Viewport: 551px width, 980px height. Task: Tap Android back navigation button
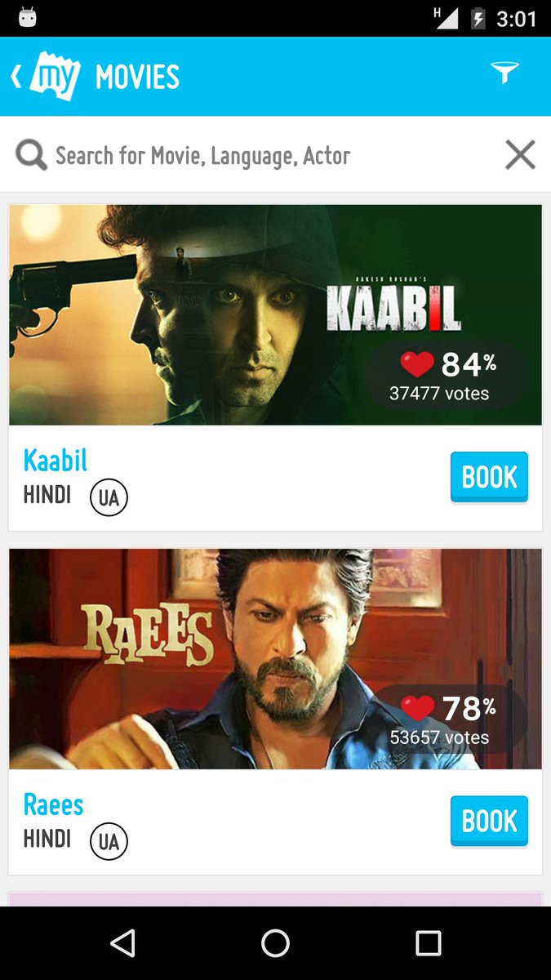point(122,943)
